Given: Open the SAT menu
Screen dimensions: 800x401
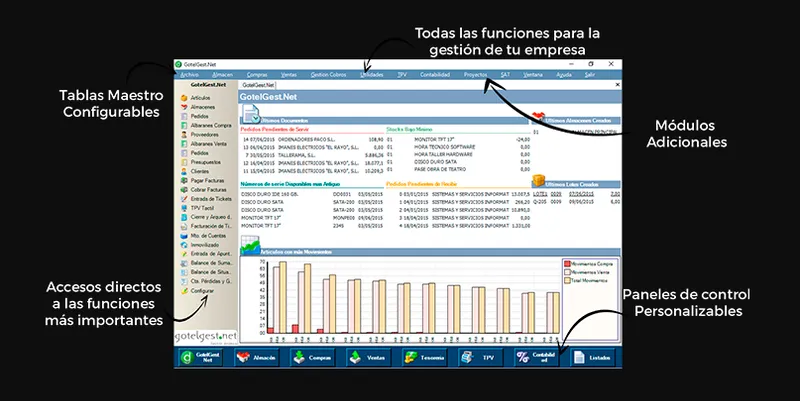Looking at the screenshot, I should coord(505,75).
